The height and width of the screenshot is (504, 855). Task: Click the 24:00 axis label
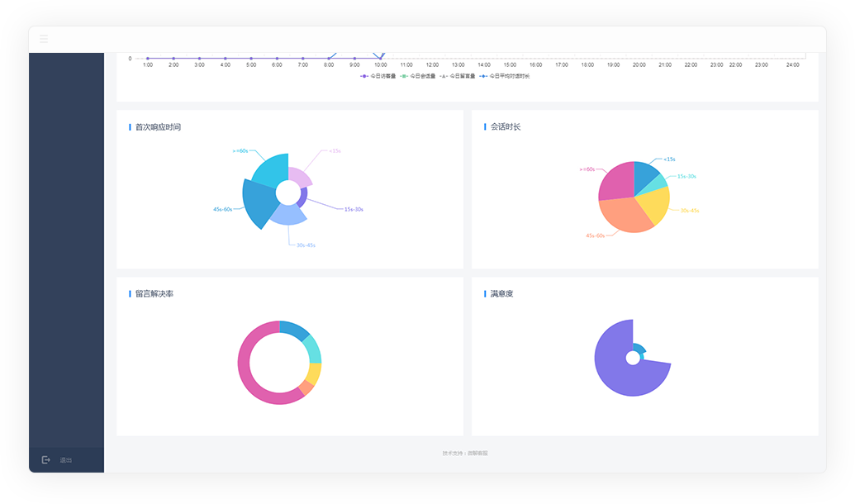tap(793, 65)
